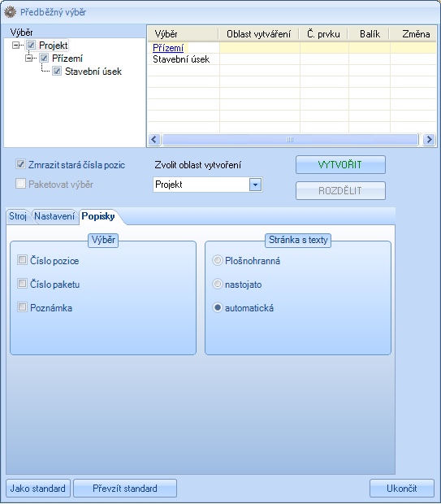
Task: Switch to the Nastavení tab
Action: (x=54, y=216)
